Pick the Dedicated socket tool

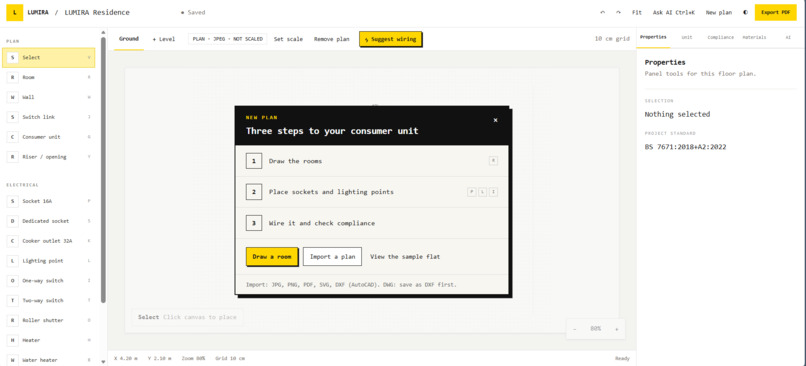click(49, 221)
